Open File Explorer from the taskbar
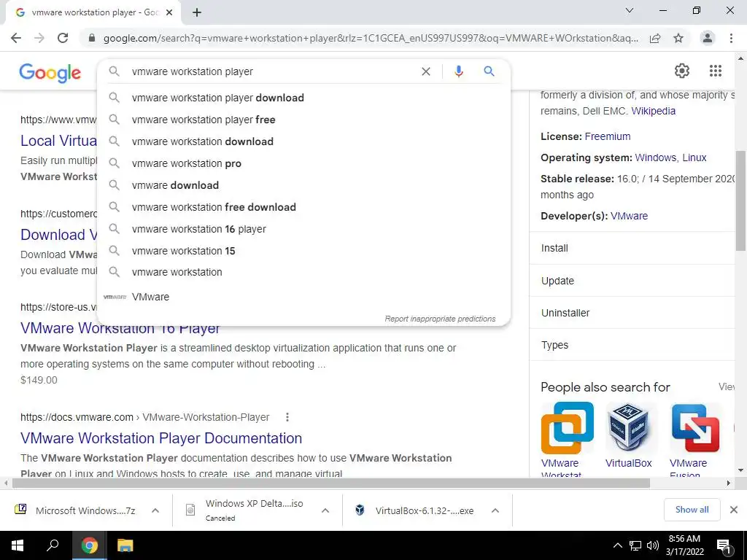The image size is (747, 560). click(125, 545)
